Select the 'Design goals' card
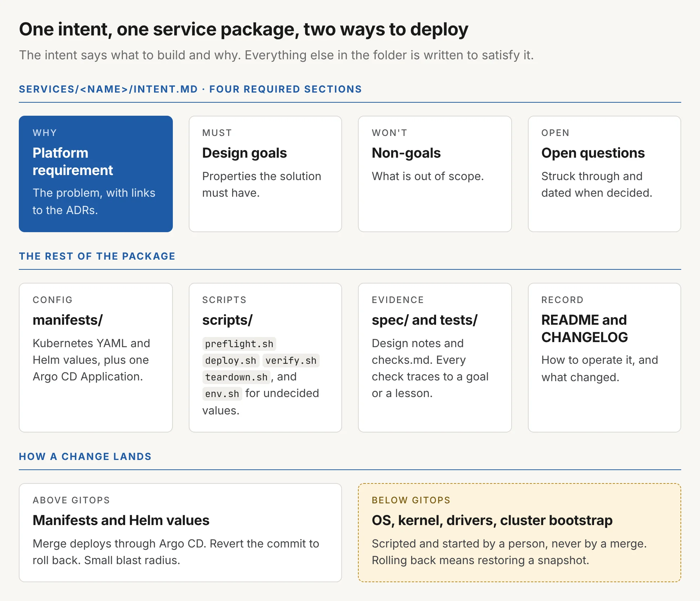700x601 pixels. tap(265, 174)
